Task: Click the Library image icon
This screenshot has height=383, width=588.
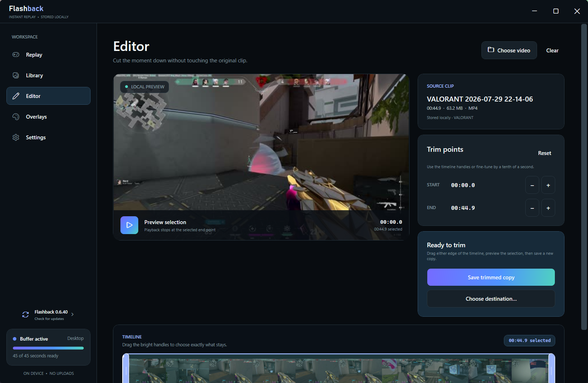Action: pos(16,75)
